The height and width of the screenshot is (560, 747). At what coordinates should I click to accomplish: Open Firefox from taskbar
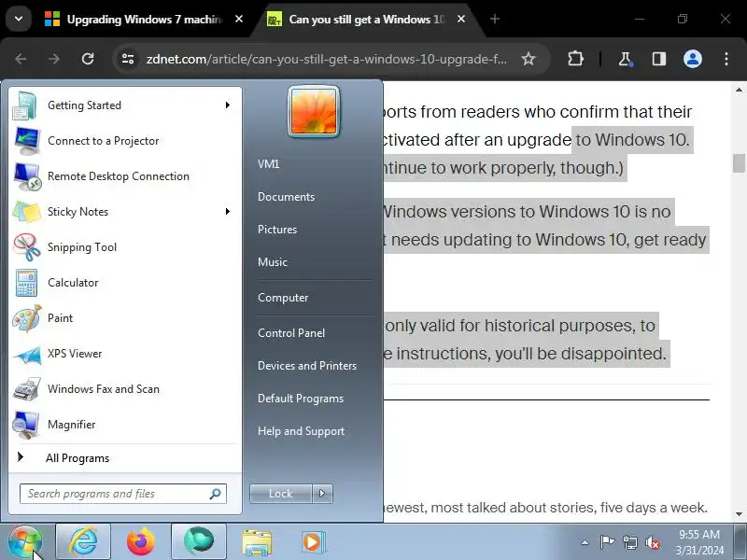[x=141, y=542]
